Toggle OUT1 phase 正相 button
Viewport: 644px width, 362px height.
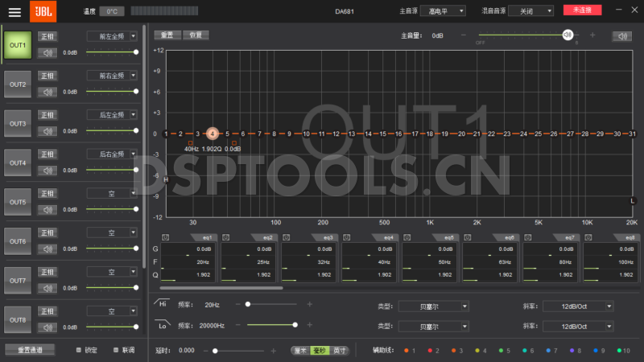[47, 36]
